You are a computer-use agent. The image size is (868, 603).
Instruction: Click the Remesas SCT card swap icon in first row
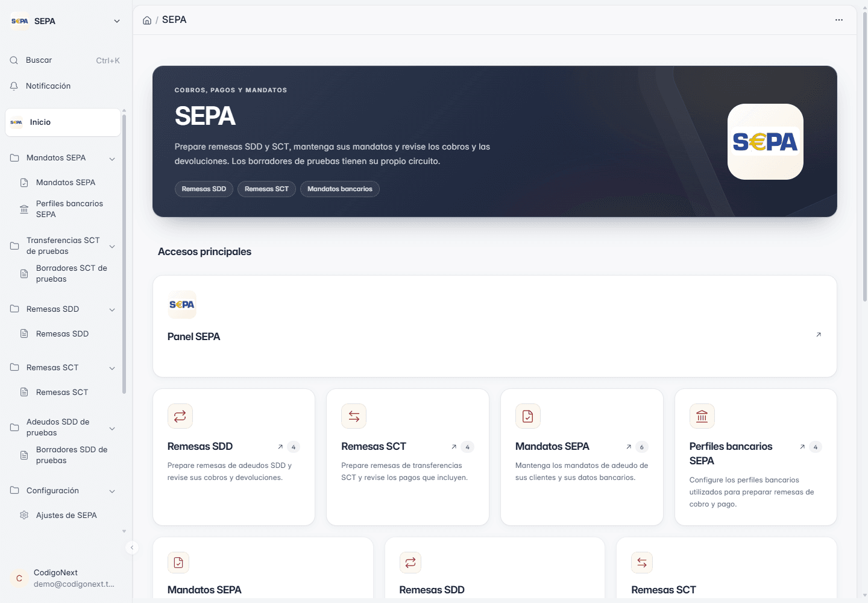coord(354,416)
